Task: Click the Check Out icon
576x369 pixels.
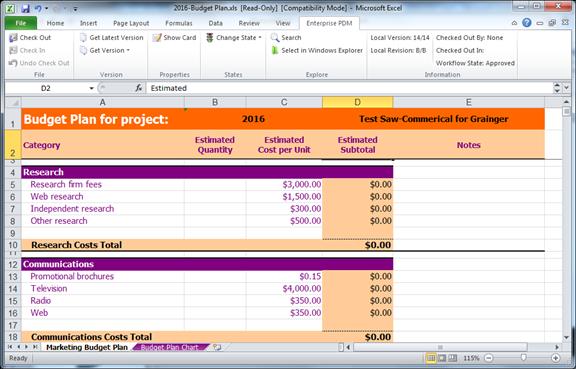Action: [x=13, y=37]
